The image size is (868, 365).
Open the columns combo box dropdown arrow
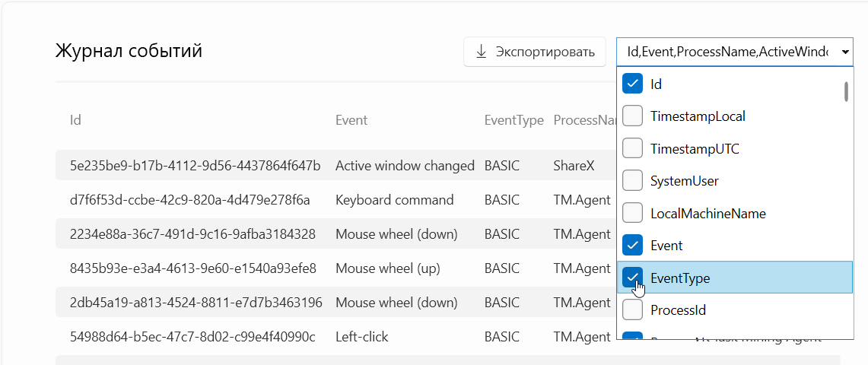(845, 52)
